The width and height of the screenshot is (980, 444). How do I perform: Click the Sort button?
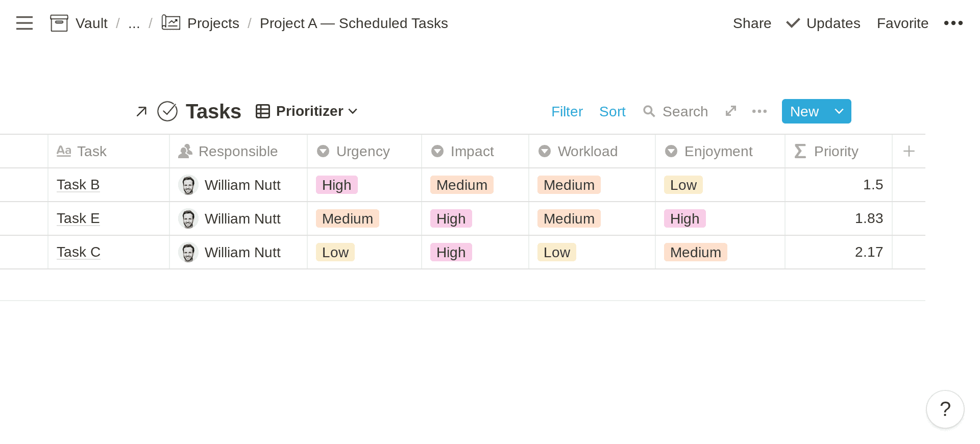[612, 111]
